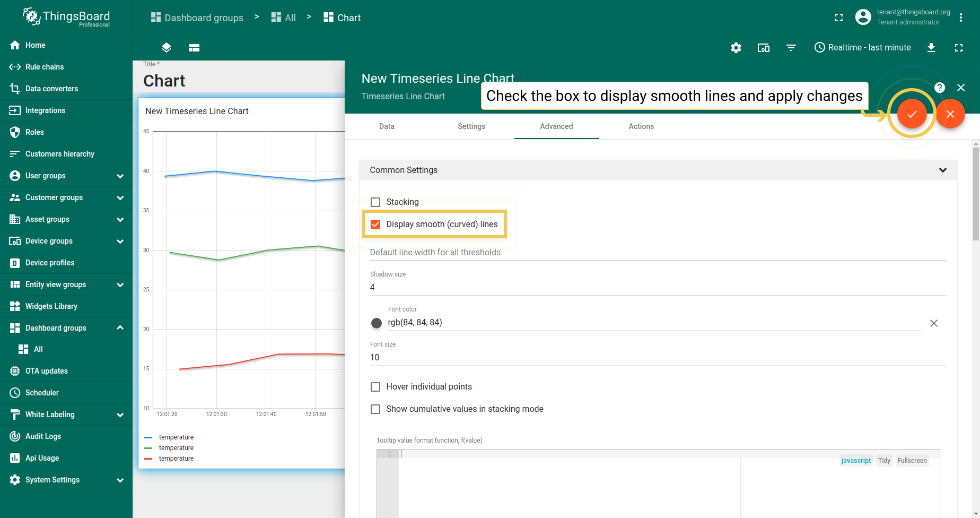Click the Tidy button in editor
Screen dimensions: 980x518
tap(884, 461)
